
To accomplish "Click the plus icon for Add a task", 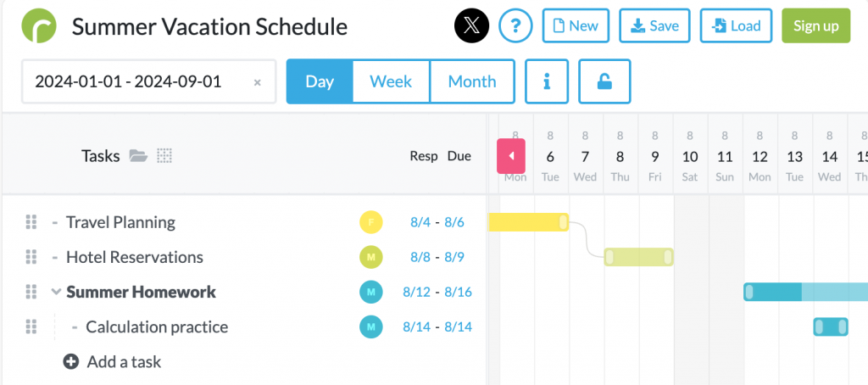I will (71, 362).
